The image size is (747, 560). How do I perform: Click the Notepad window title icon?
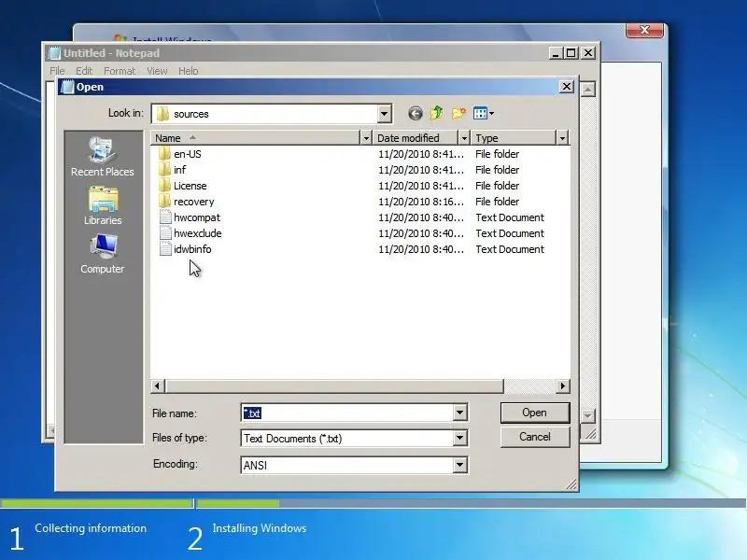(54, 53)
